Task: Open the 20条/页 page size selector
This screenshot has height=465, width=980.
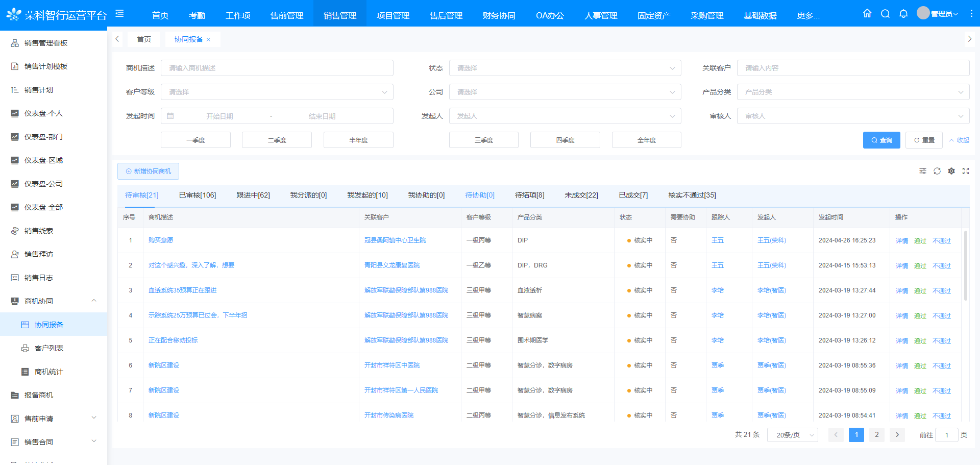Action: pos(792,435)
